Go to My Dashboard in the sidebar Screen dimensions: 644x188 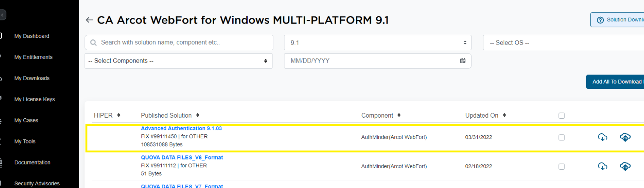(x=32, y=36)
